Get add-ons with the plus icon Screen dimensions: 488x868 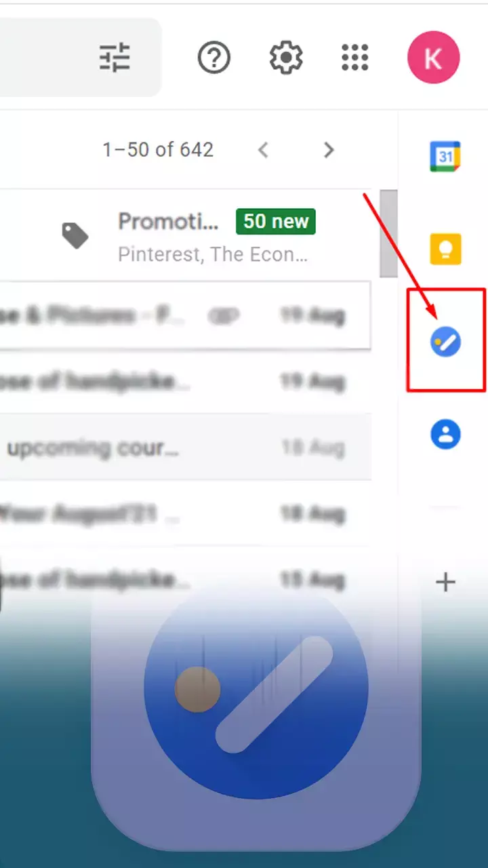click(445, 582)
